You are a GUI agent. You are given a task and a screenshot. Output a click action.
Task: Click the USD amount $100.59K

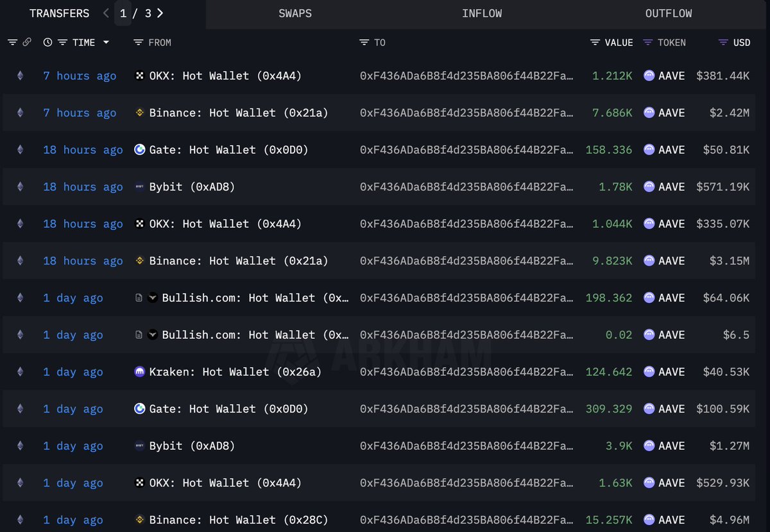click(723, 409)
